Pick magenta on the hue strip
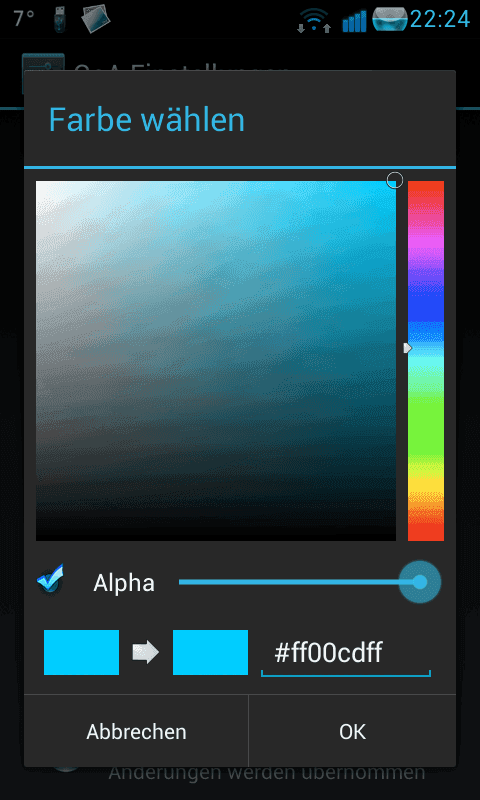This screenshot has height=800, width=480. pos(426,240)
